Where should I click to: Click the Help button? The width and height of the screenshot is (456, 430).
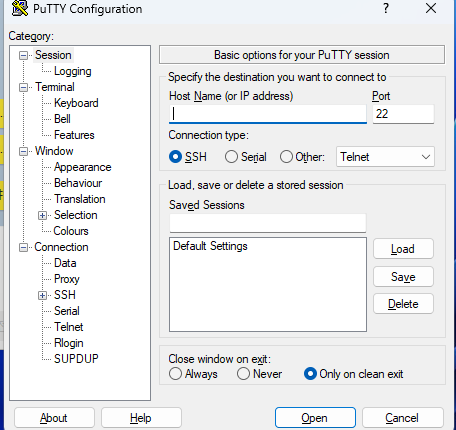click(141, 418)
